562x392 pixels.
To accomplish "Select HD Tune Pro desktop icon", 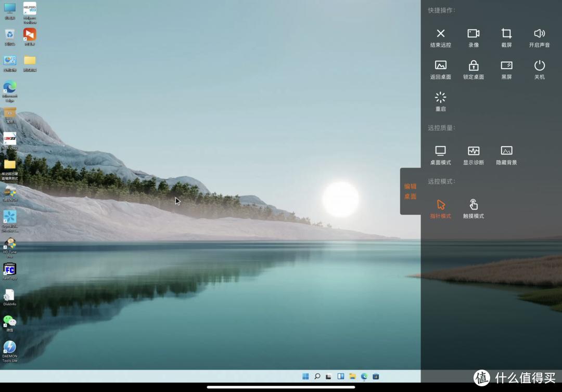I will (x=9, y=243).
